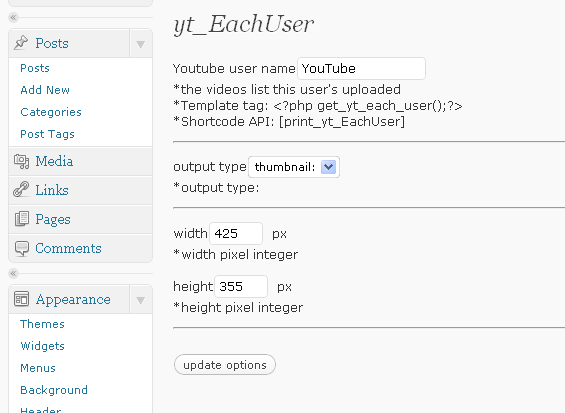The image size is (565, 413).
Task: Open Themes under Appearance
Action: coord(42,324)
